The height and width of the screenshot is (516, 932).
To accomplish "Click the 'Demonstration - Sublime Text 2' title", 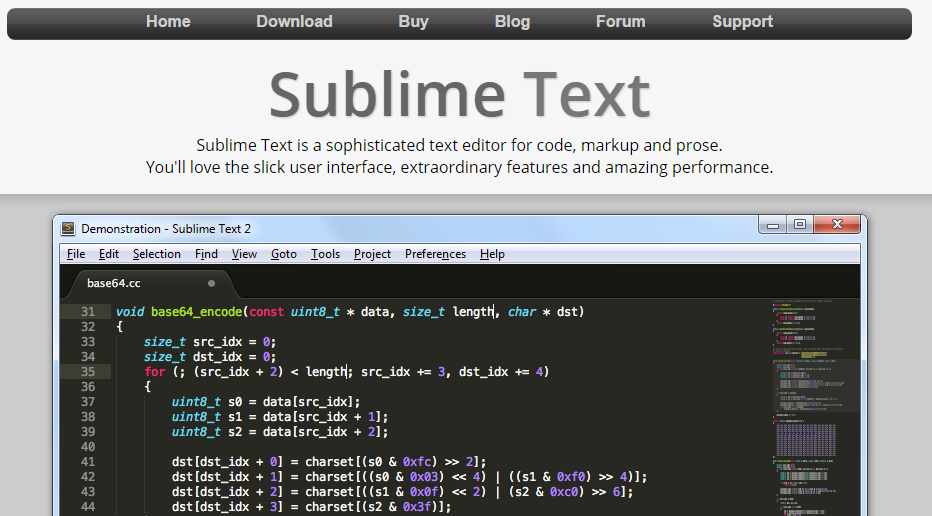I will [166, 228].
